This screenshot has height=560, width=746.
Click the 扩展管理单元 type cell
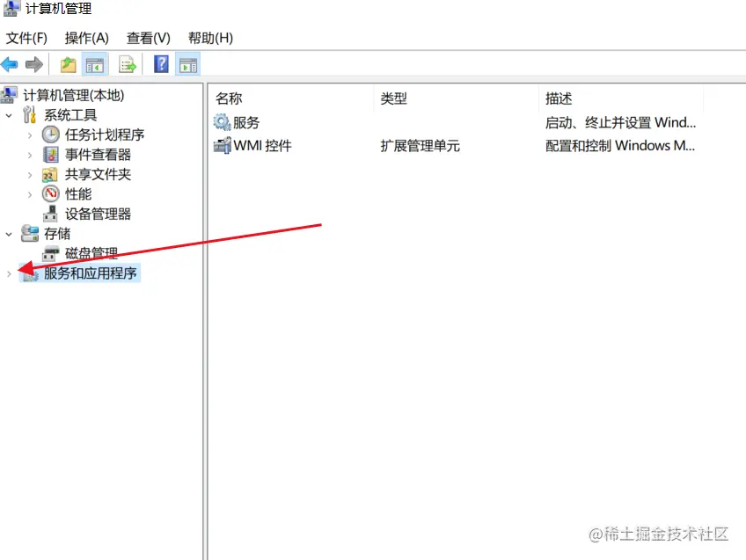coord(421,145)
